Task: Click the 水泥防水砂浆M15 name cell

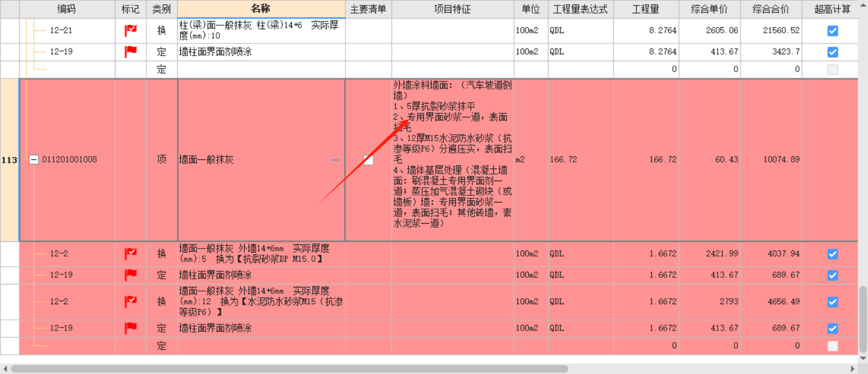Action: click(261, 302)
